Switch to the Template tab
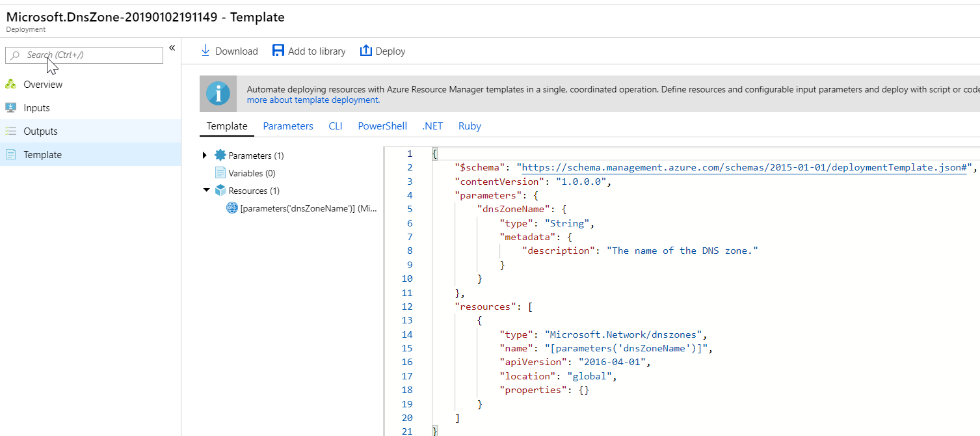This screenshot has width=980, height=436. [227, 126]
